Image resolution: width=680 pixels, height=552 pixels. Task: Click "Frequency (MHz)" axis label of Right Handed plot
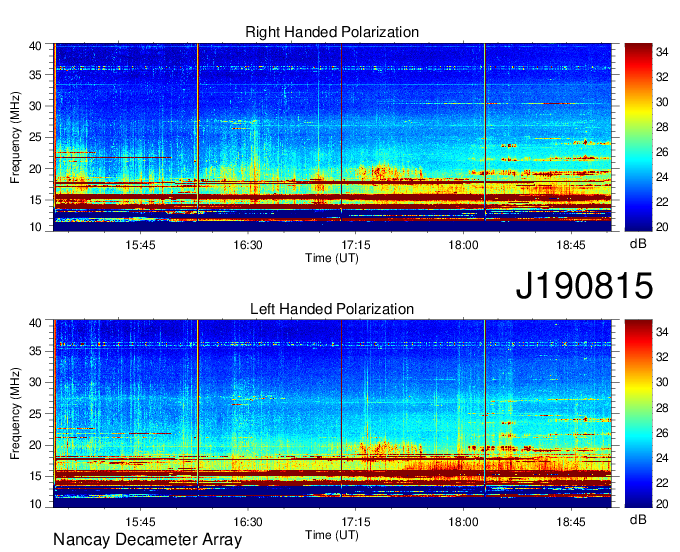point(15,137)
